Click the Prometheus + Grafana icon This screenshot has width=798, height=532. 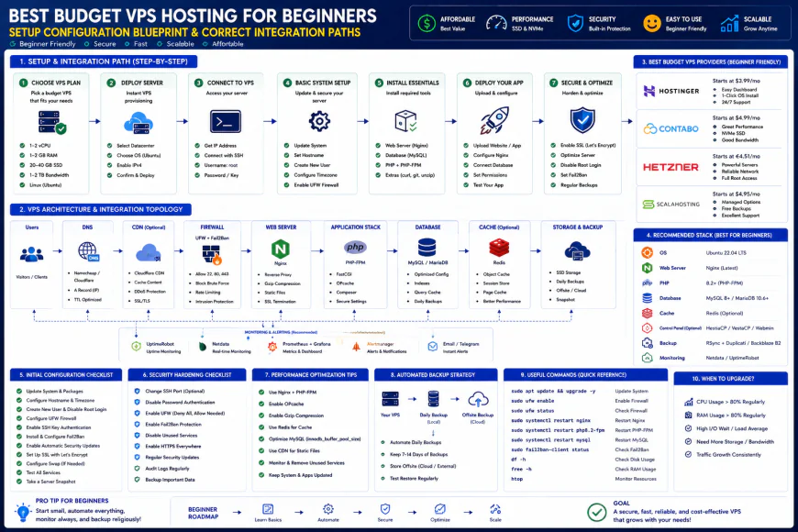(x=272, y=347)
